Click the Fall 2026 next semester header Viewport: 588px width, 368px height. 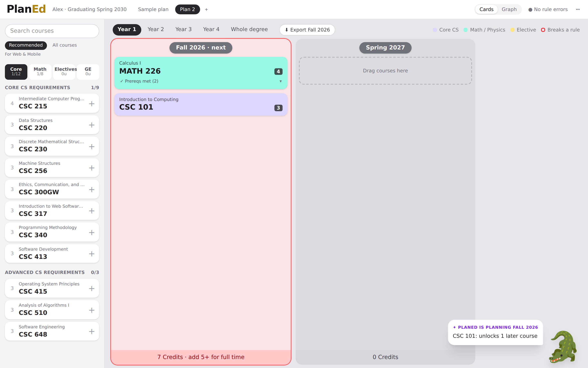tap(201, 48)
